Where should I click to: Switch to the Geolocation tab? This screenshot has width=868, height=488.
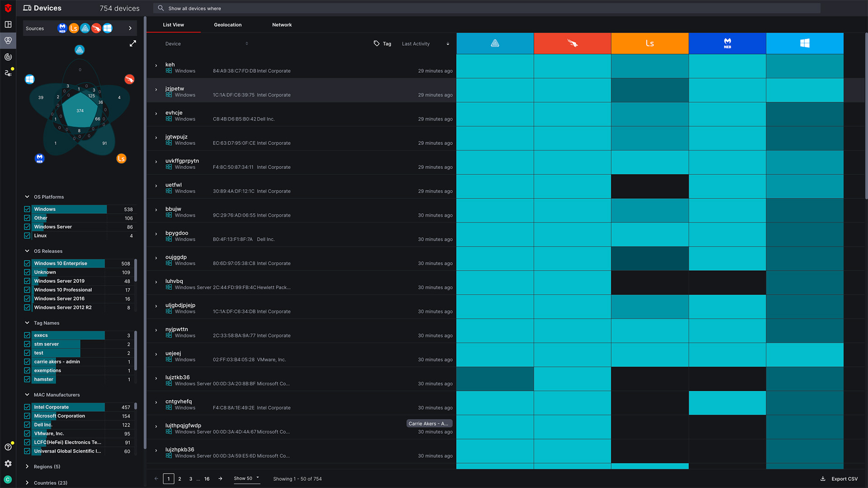227,25
